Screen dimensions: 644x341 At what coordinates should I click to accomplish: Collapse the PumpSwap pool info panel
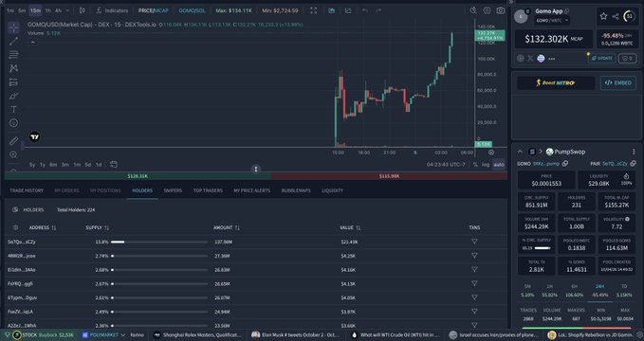[520, 152]
